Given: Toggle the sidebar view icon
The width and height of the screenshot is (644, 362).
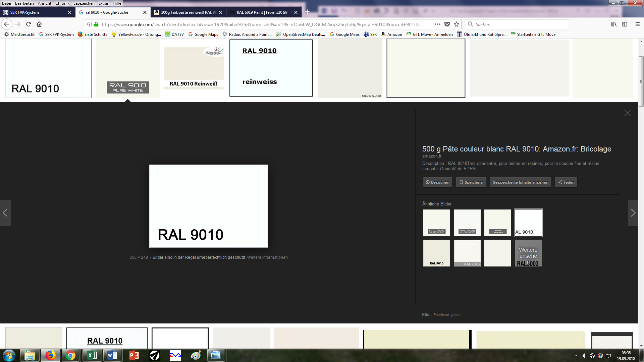Looking at the screenshot, I should pos(625,24).
